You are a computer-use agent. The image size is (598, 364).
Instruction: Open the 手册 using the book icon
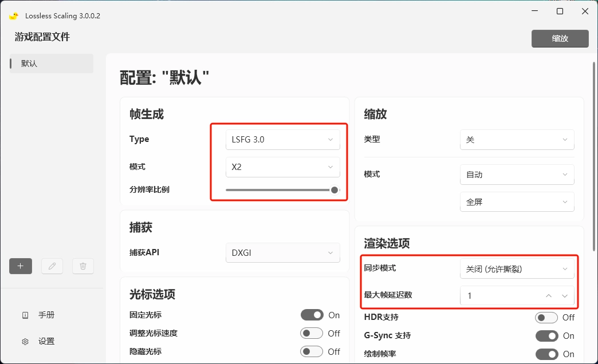point(25,314)
